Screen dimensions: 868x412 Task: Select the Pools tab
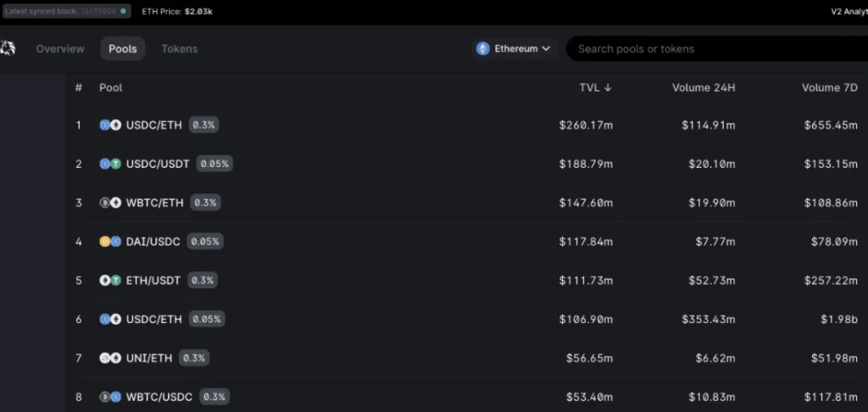pos(123,48)
